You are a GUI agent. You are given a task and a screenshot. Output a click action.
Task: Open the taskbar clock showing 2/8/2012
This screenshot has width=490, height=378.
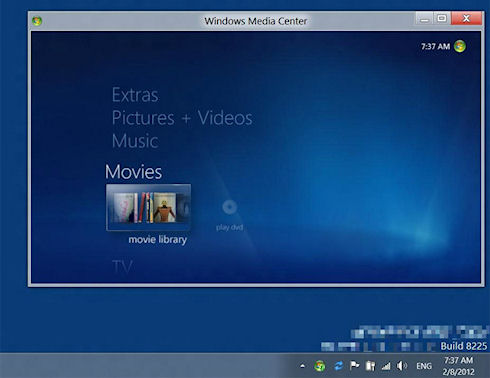pos(459,366)
